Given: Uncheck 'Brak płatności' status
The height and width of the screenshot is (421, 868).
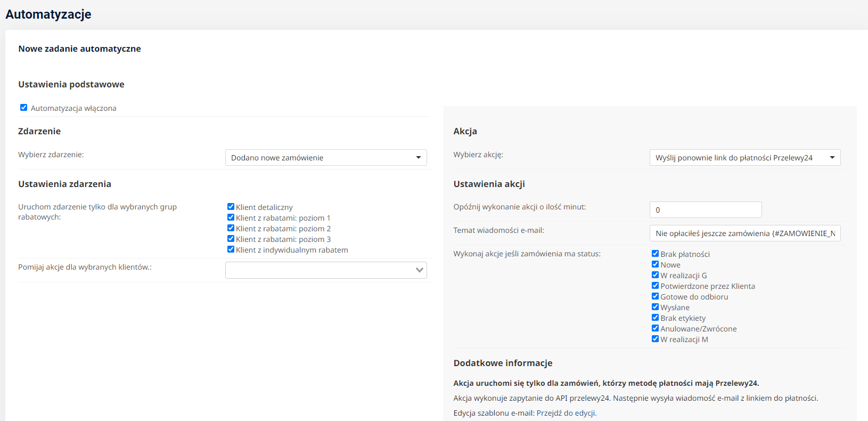Looking at the screenshot, I should [x=655, y=254].
